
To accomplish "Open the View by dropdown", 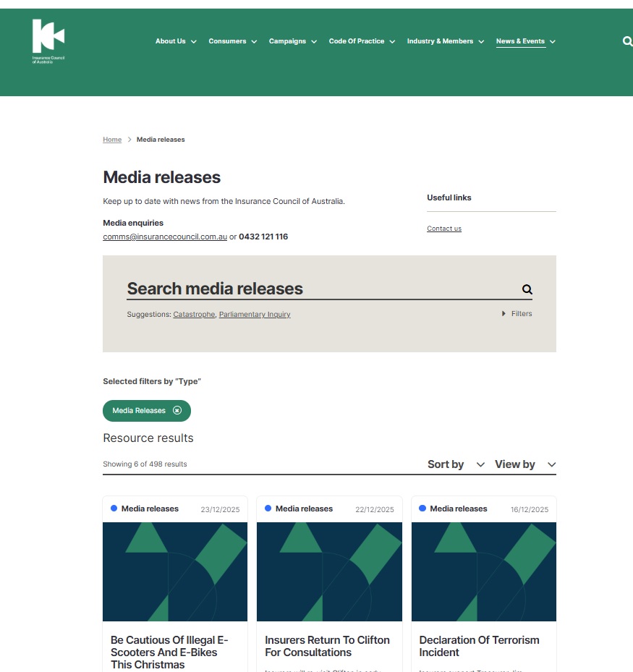I will coord(524,464).
